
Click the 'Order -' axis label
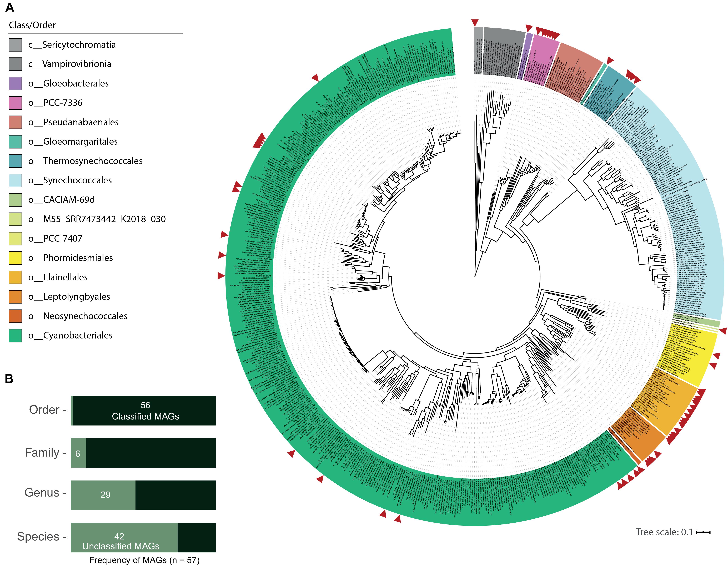tap(48, 410)
